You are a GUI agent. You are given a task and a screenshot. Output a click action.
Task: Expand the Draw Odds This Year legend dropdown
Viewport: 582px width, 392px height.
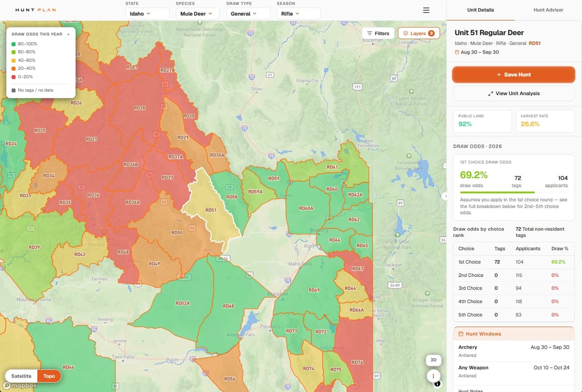68,34
